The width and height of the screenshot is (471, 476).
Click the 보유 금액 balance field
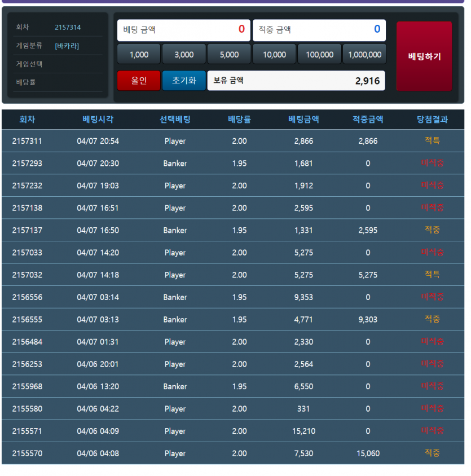click(x=296, y=81)
